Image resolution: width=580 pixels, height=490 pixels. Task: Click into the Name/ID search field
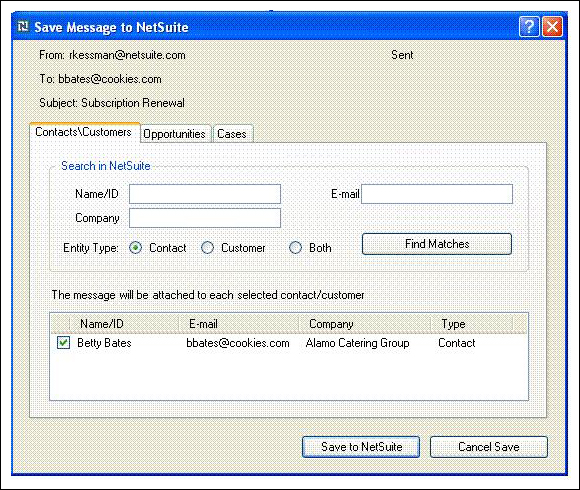(205, 194)
